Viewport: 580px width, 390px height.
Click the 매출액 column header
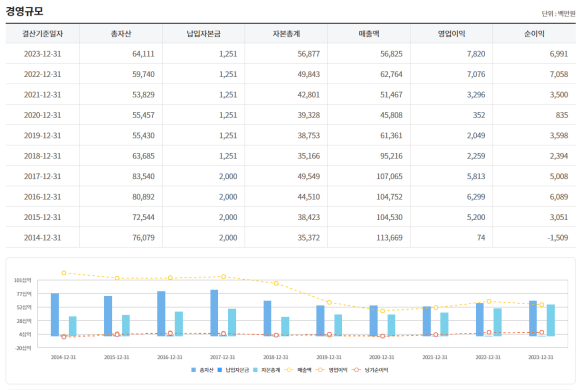pos(369,34)
